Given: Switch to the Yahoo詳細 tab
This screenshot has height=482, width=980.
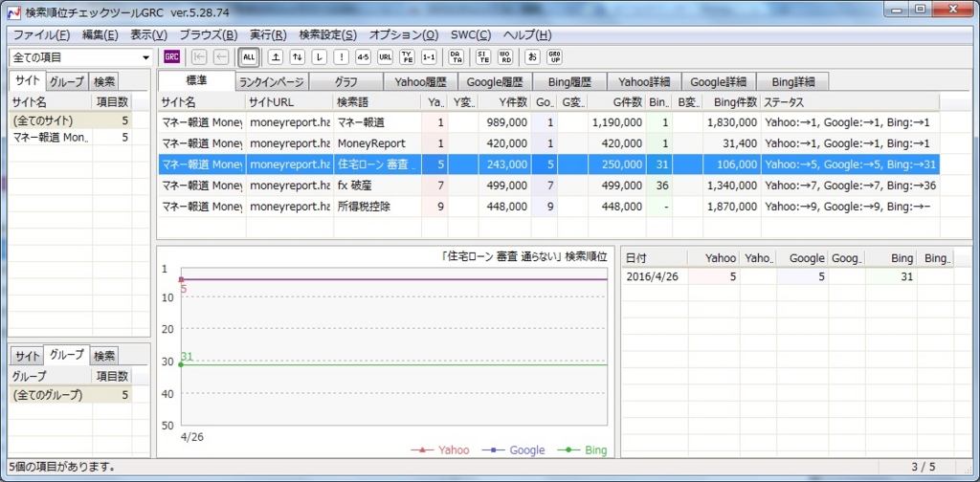Looking at the screenshot, I should [x=644, y=82].
